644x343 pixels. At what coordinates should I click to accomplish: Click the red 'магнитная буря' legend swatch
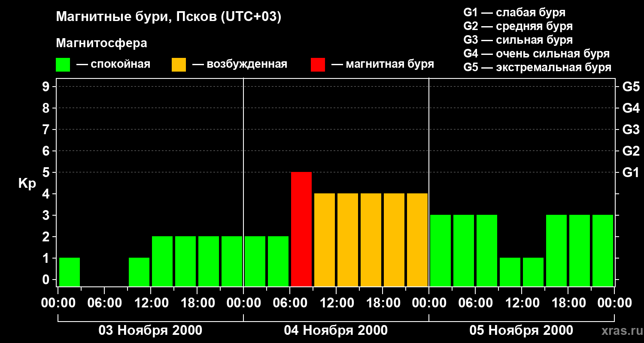click(x=318, y=65)
